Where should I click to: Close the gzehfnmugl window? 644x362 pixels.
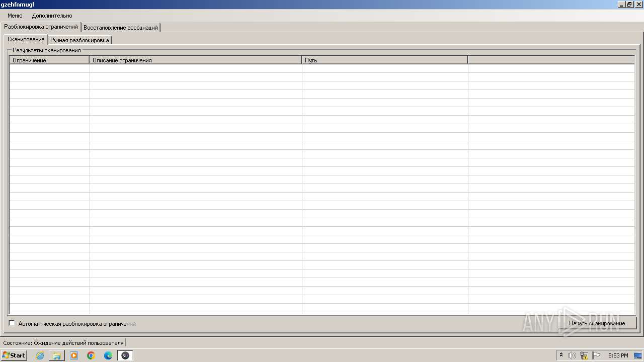click(639, 5)
